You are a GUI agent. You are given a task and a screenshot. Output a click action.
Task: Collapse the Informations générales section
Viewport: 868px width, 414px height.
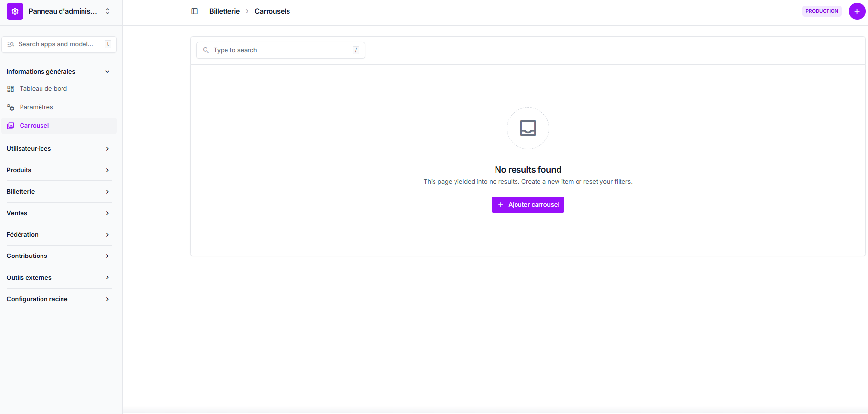coord(107,72)
